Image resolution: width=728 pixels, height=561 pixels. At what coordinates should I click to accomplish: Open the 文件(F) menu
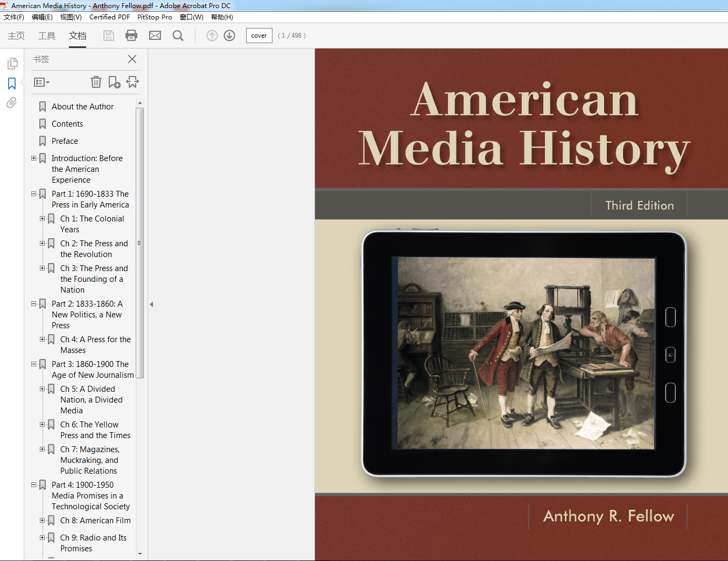pos(14,17)
